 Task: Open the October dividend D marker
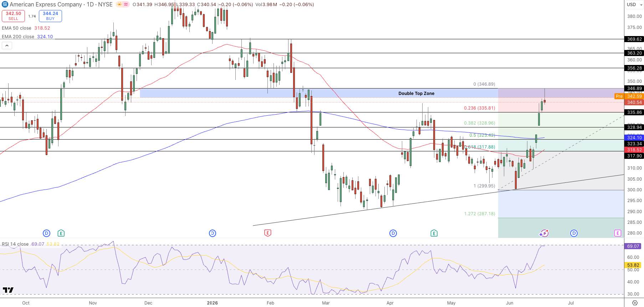click(46, 233)
